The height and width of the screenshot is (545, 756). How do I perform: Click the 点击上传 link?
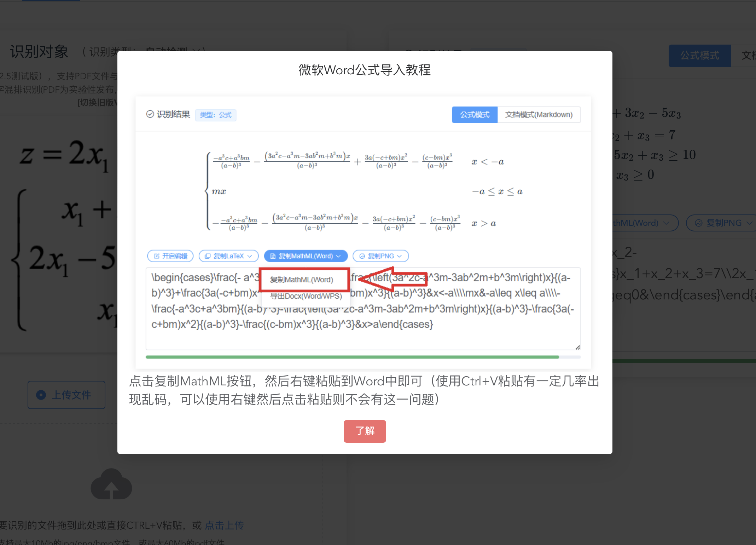click(x=224, y=525)
